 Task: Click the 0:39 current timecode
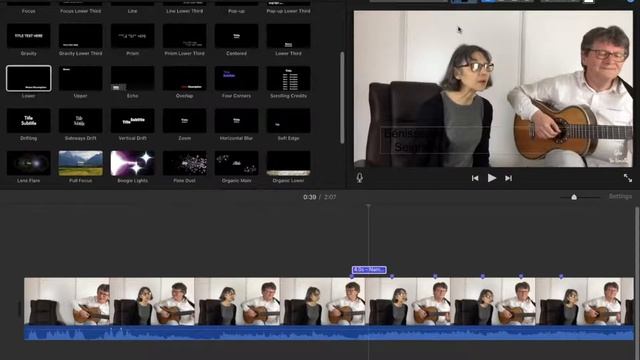click(309, 197)
